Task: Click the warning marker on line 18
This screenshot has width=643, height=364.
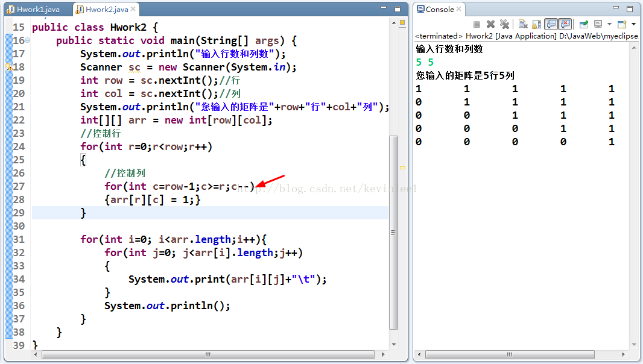Action: point(8,67)
